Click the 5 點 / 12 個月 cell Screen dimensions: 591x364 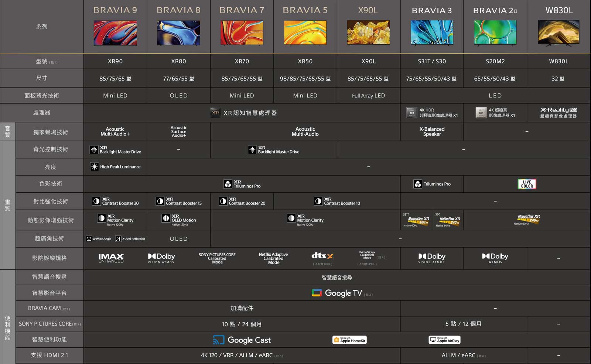(464, 324)
